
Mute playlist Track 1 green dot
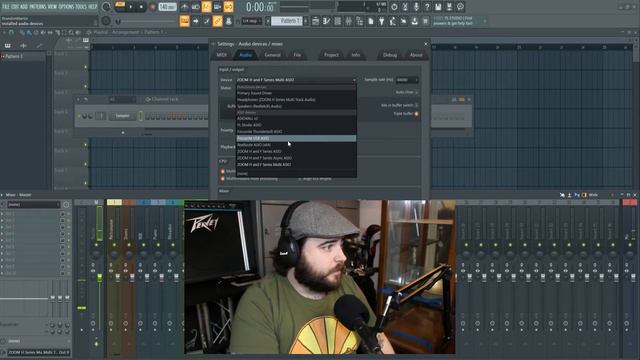(85, 67)
